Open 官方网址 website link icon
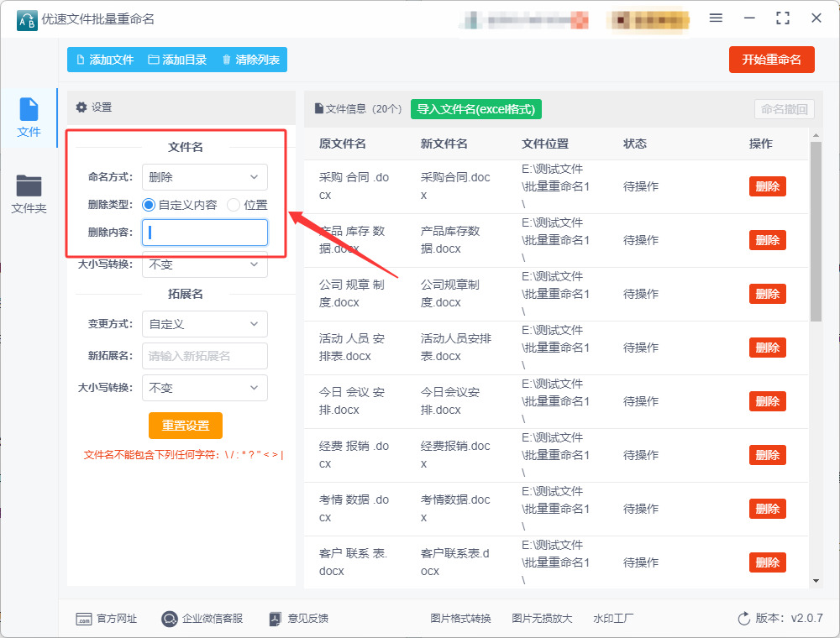Screen dimensions: 840x638 [83, 619]
